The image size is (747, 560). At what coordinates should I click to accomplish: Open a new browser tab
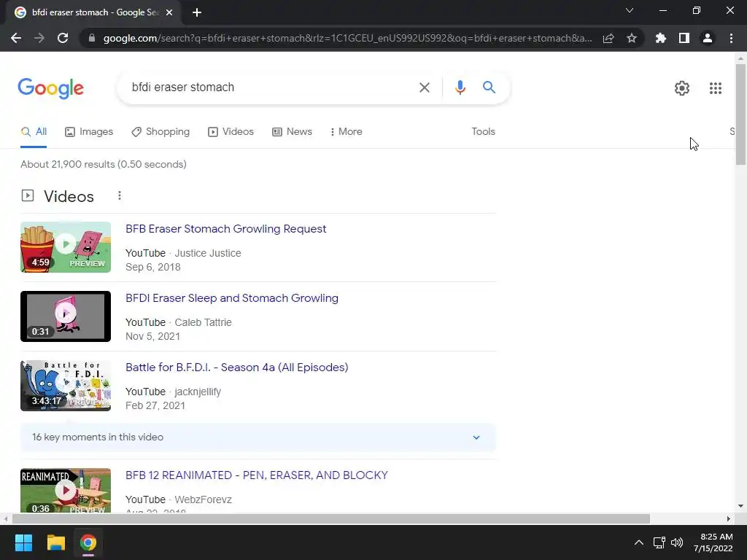(197, 12)
